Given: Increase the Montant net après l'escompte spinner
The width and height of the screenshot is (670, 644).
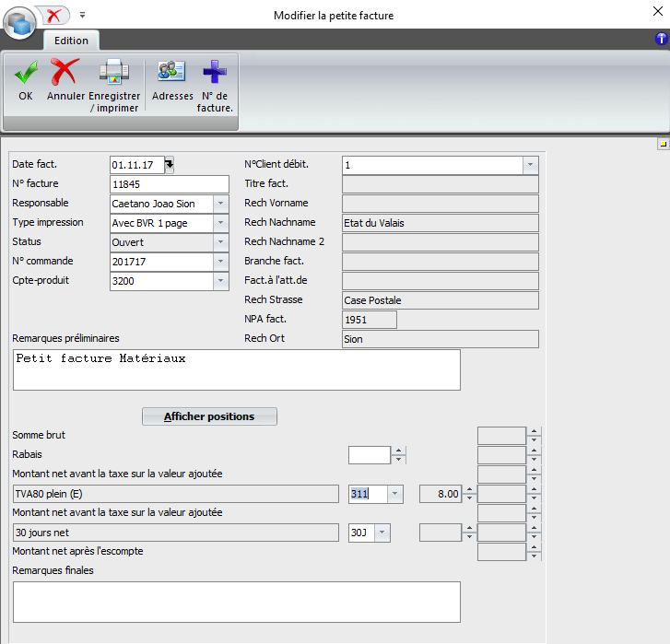Looking at the screenshot, I should [535, 547].
